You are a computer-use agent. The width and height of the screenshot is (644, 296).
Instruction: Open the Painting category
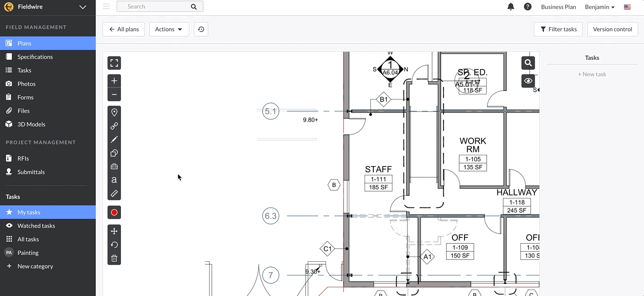click(x=48, y=253)
